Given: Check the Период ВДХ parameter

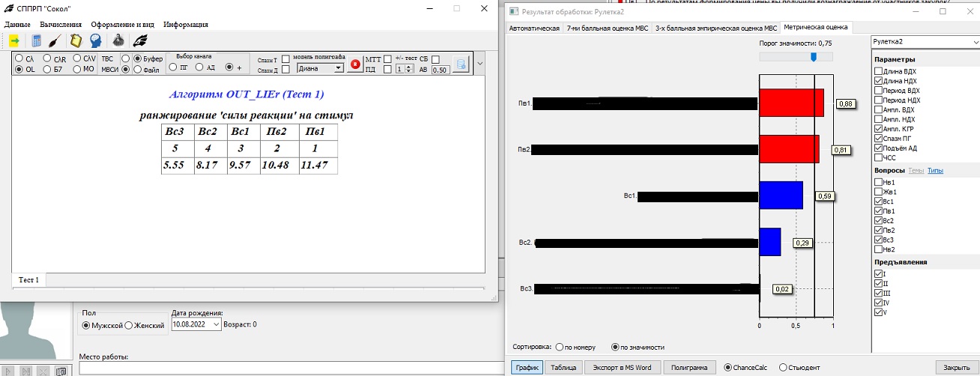Looking at the screenshot, I should [x=878, y=91].
